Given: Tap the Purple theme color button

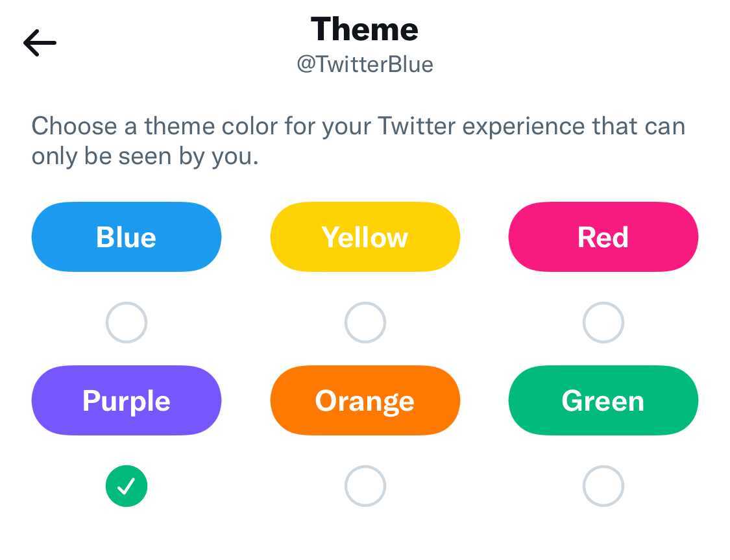Looking at the screenshot, I should point(127,400).
